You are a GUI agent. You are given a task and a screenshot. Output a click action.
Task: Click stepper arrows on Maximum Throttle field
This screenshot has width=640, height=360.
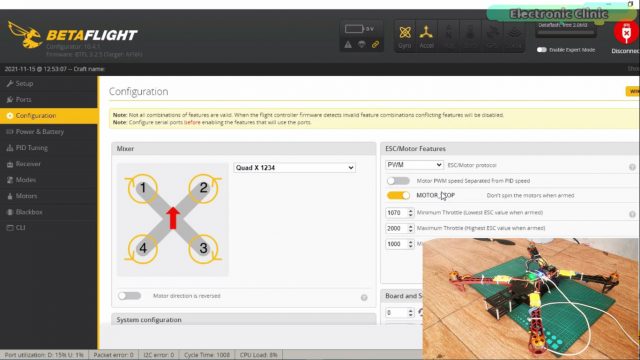[411, 228]
